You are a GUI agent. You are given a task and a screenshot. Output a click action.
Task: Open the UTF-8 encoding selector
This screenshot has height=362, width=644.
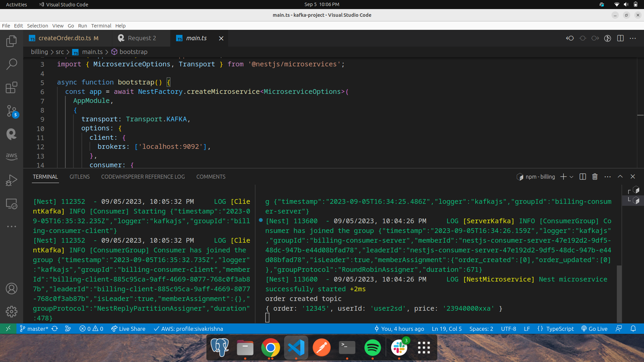click(x=508, y=329)
